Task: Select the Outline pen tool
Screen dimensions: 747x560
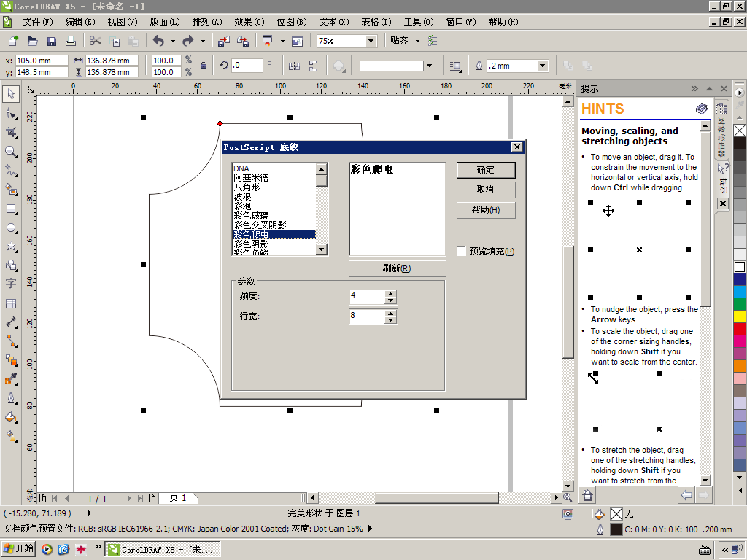Action: [11, 398]
